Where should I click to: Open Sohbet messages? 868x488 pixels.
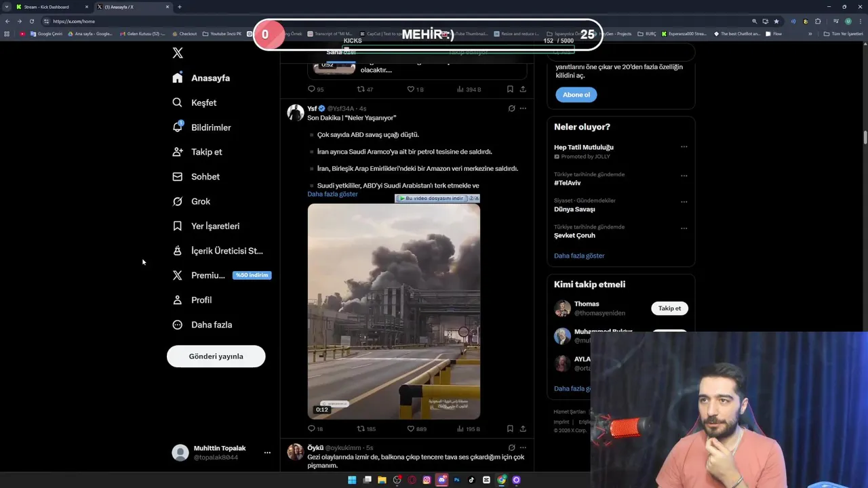click(196, 177)
